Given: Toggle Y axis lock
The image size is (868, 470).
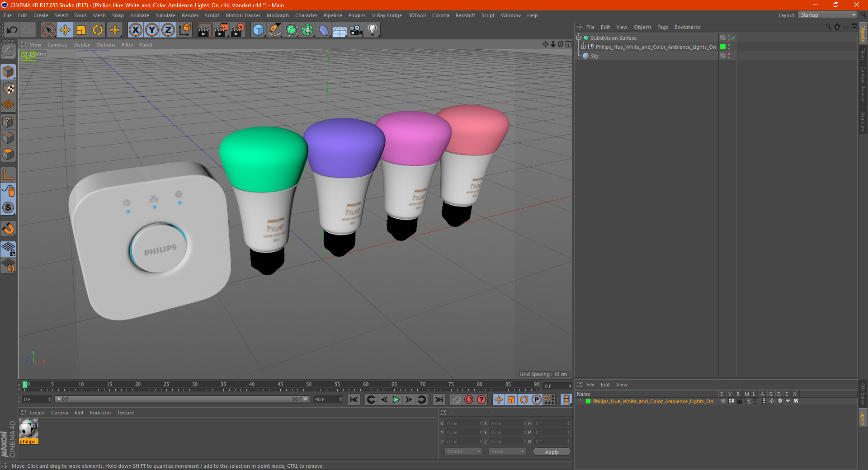Looking at the screenshot, I should [152, 30].
